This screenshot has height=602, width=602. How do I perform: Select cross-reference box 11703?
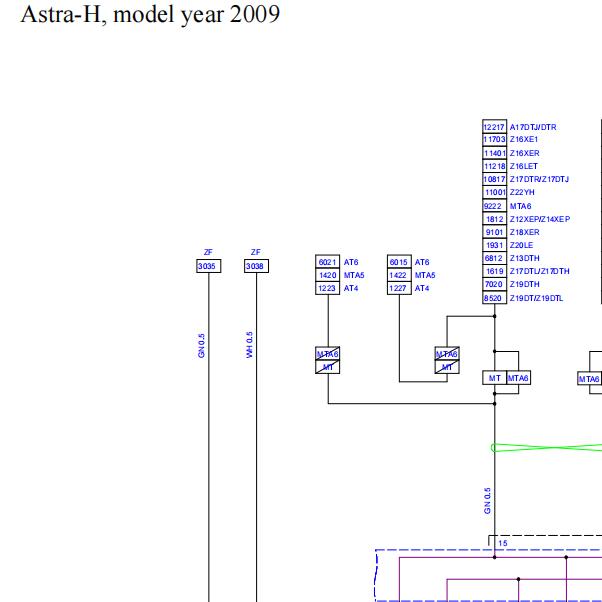[494, 139]
